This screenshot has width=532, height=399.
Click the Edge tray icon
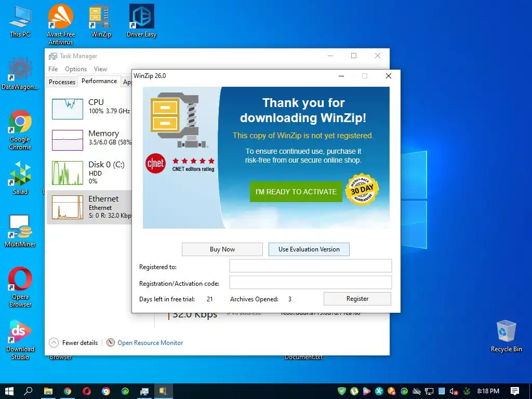click(404, 391)
